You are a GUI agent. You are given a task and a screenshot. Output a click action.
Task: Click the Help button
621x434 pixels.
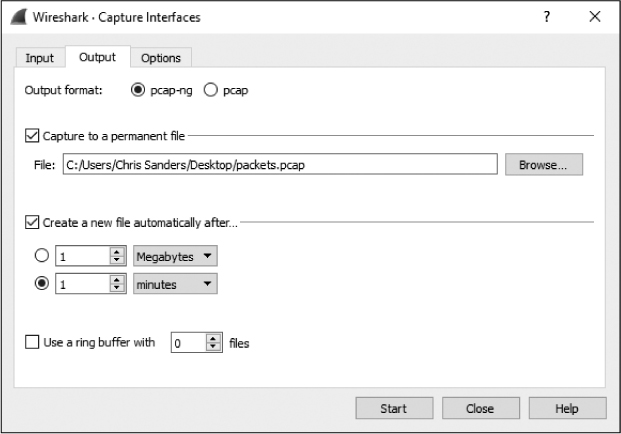[567, 409]
